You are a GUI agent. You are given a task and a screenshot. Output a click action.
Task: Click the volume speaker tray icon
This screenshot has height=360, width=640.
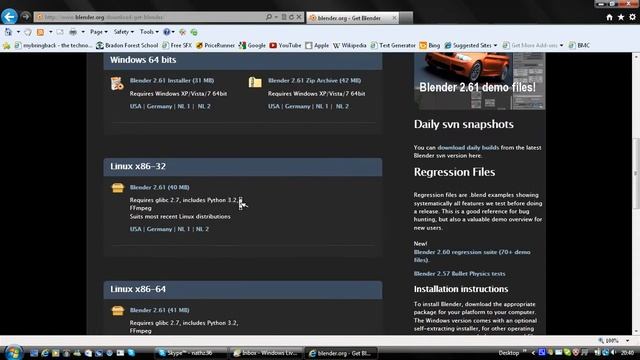[613, 352]
